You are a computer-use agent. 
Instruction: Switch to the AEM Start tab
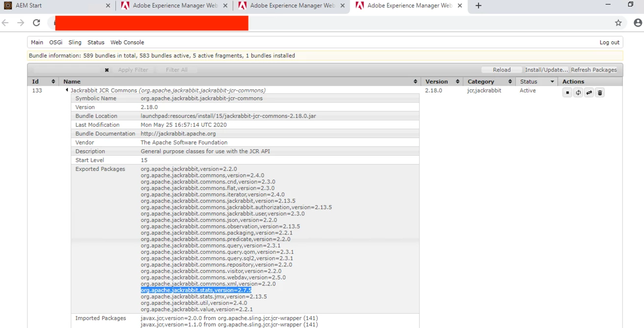tap(58, 5)
